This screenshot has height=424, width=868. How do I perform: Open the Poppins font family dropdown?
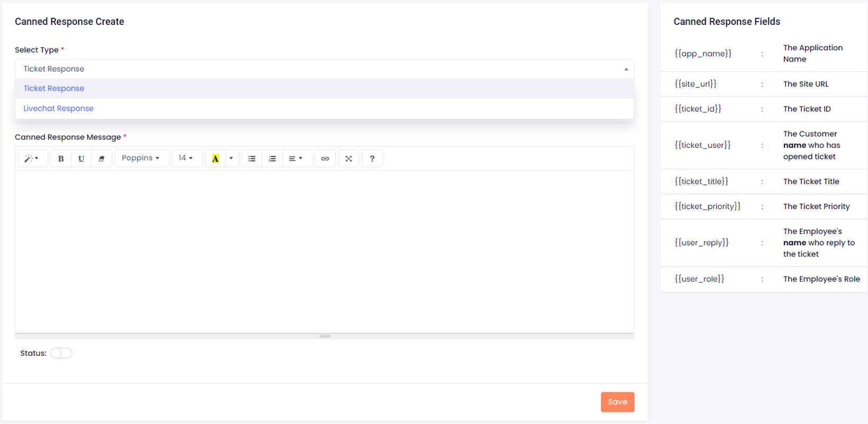click(141, 158)
